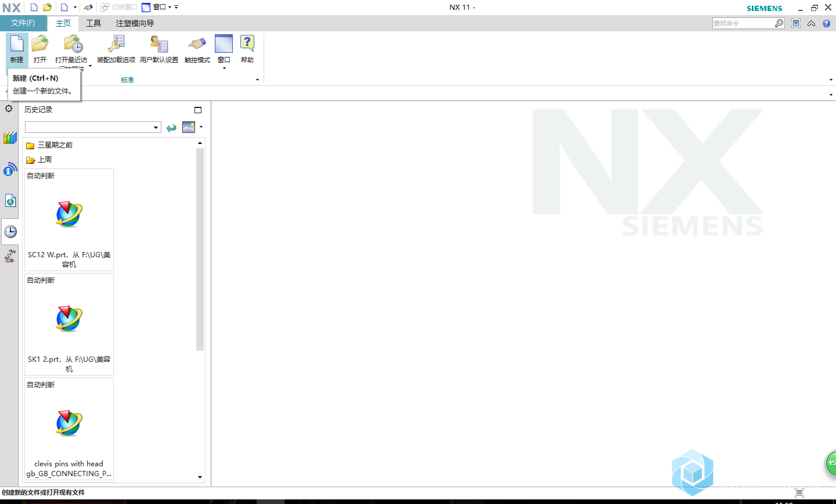Open the history filter combo box arrow
Screen dimensions: 836x504
click(156, 128)
